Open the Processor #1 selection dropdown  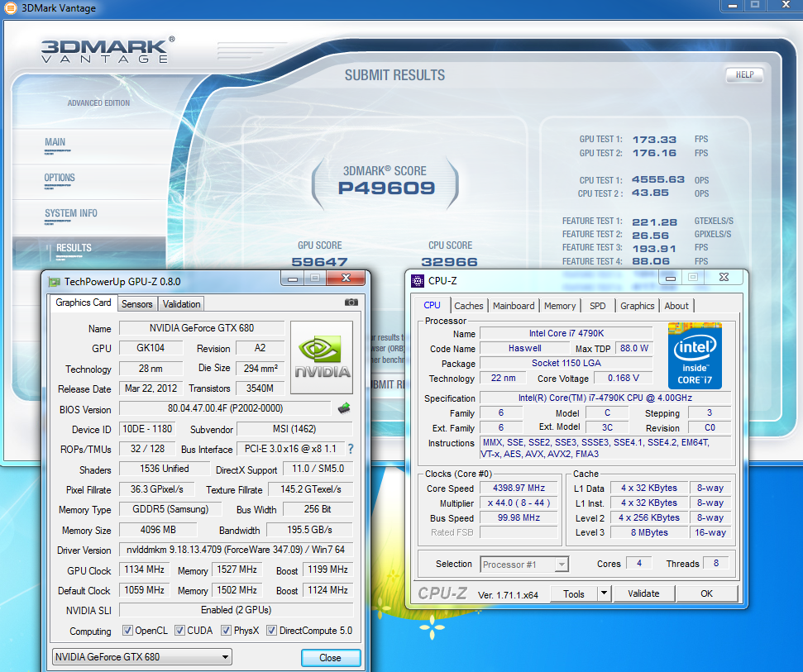[524, 565]
